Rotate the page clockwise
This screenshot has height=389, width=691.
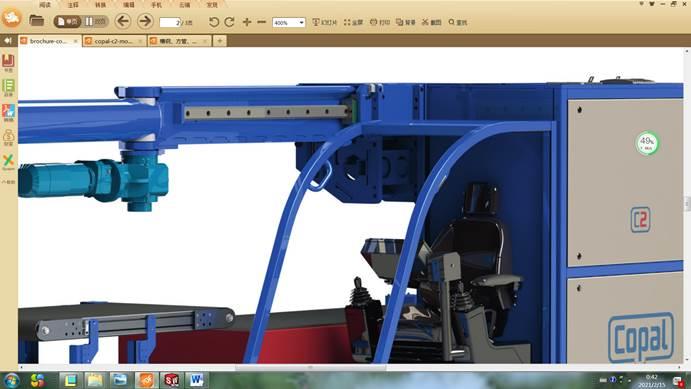[x=229, y=22]
